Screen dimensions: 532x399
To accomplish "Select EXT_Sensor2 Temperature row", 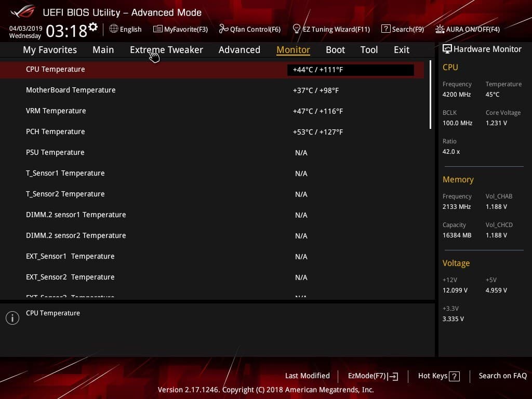I will [212, 277].
